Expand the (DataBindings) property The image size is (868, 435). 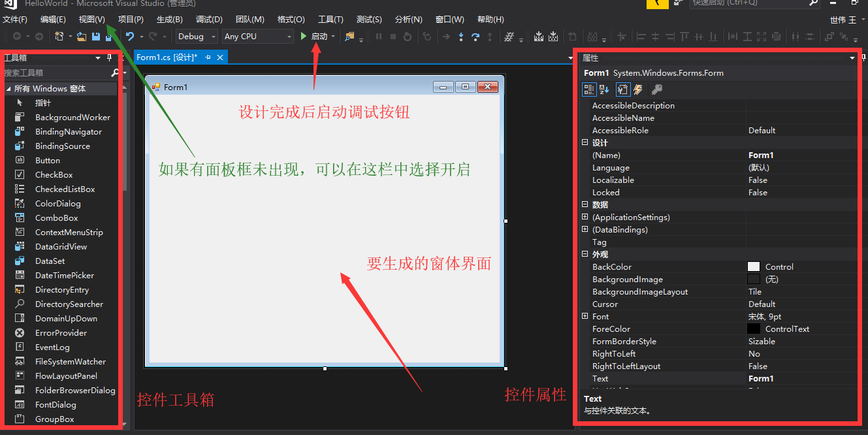pyautogui.click(x=585, y=229)
